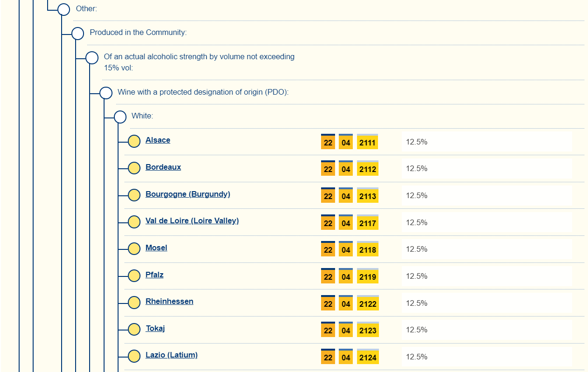Click the 2112 code box for Bordeaux
Screen dimensions: 588x372
(x=367, y=169)
